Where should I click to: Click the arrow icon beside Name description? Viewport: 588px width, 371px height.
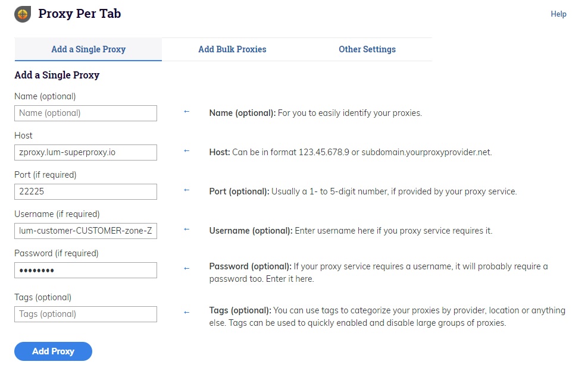(x=187, y=112)
